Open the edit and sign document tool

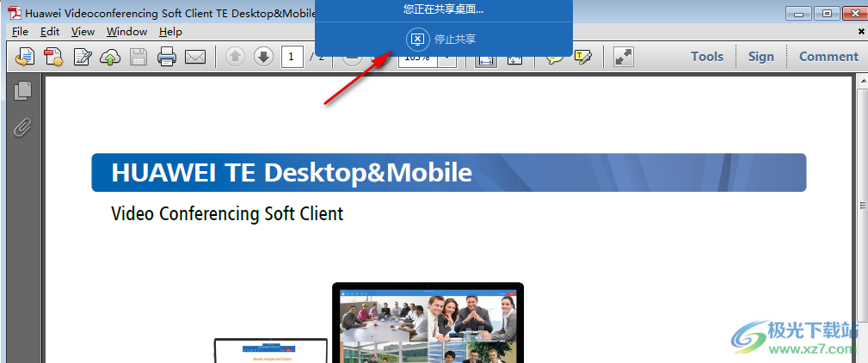(83, 57)
